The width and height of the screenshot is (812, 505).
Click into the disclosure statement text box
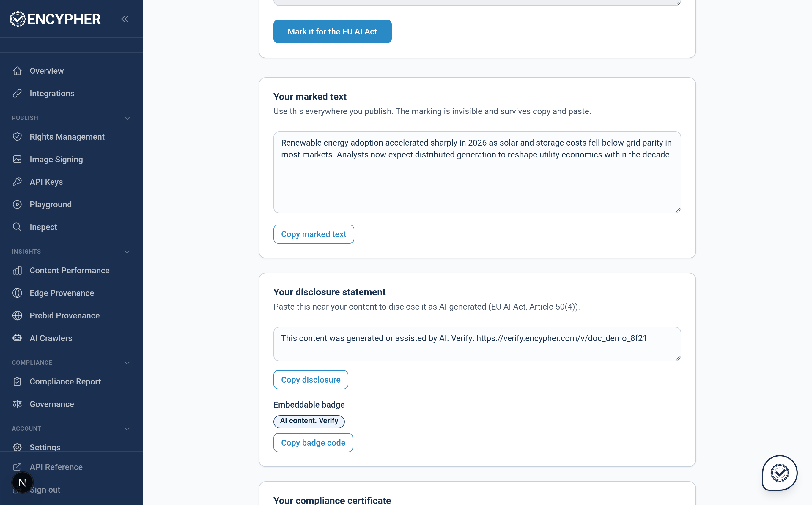[477, 344]
